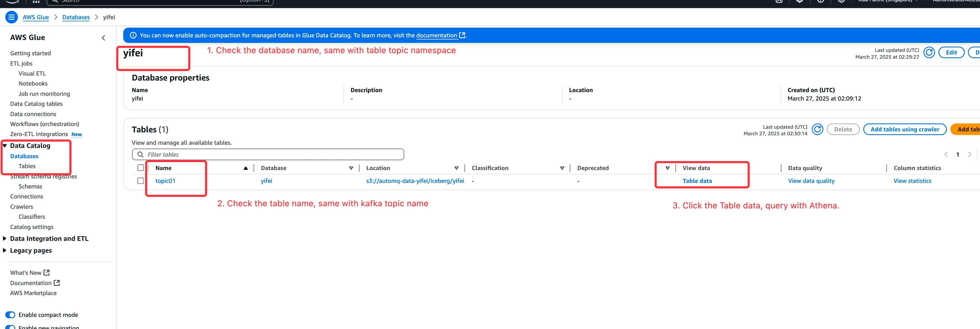Toggle Enable compact mode switch
The width and height of the screenshot is (980, 329).
[x=10, y=315]
